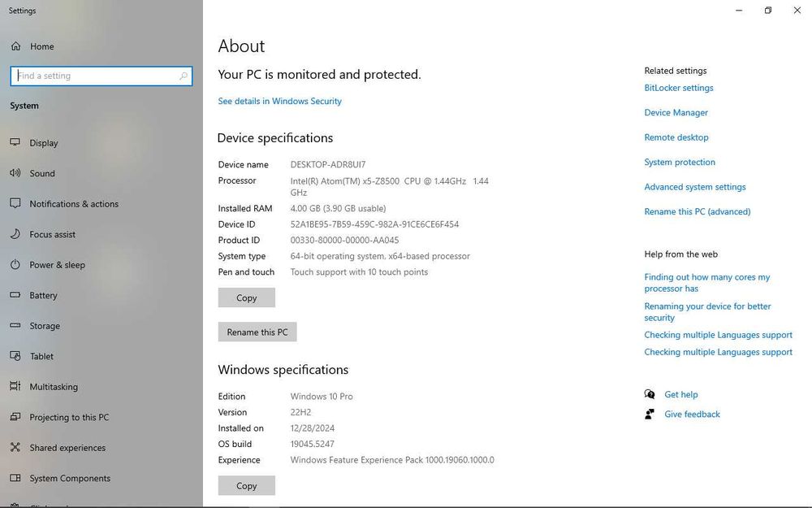Viewport: 812px width, 508px height.
Task: Open Renaming your device for better security
Action: pos(707,311)
